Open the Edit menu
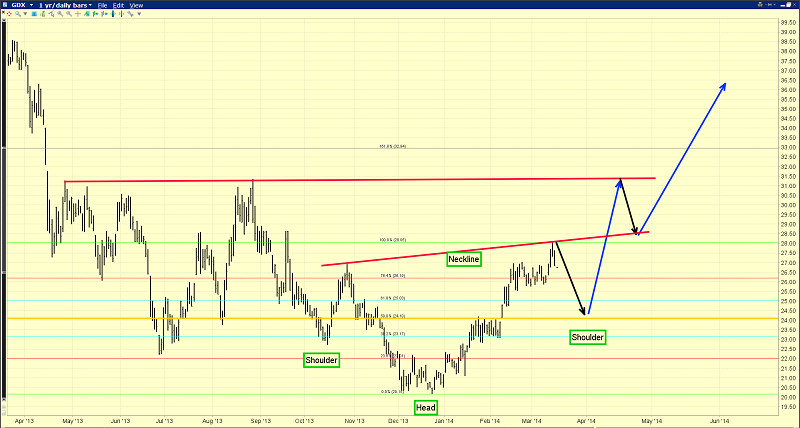The width and height of the screenshot is (800, 428). (x=118, y=5)
